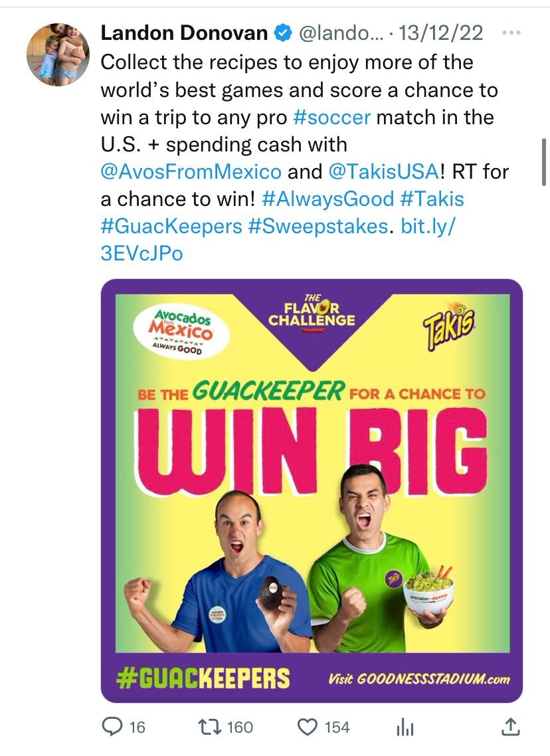The width and height of the screenshot is (550, 756).
Task: Open the three-dot more options menu
Action: tap(511, 33)
